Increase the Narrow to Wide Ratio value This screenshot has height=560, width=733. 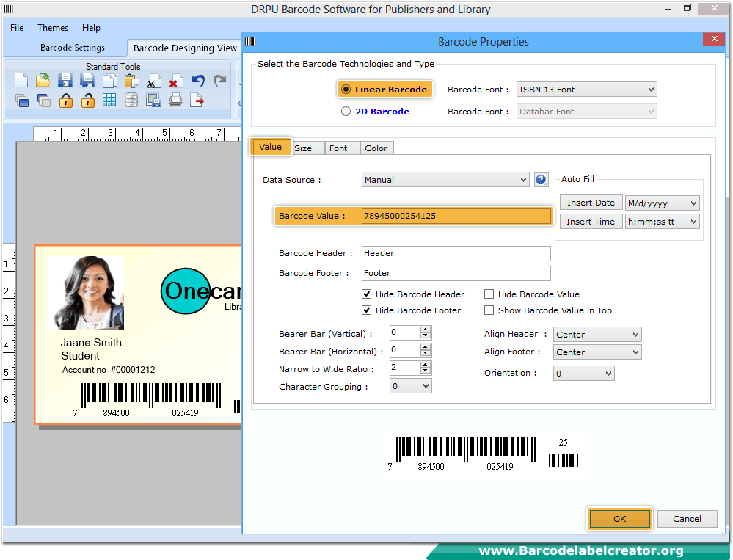pos(425,365)
